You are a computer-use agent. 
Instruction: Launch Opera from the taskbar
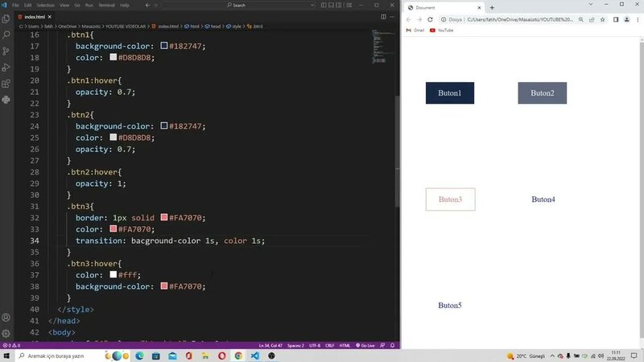click(222, 356)
